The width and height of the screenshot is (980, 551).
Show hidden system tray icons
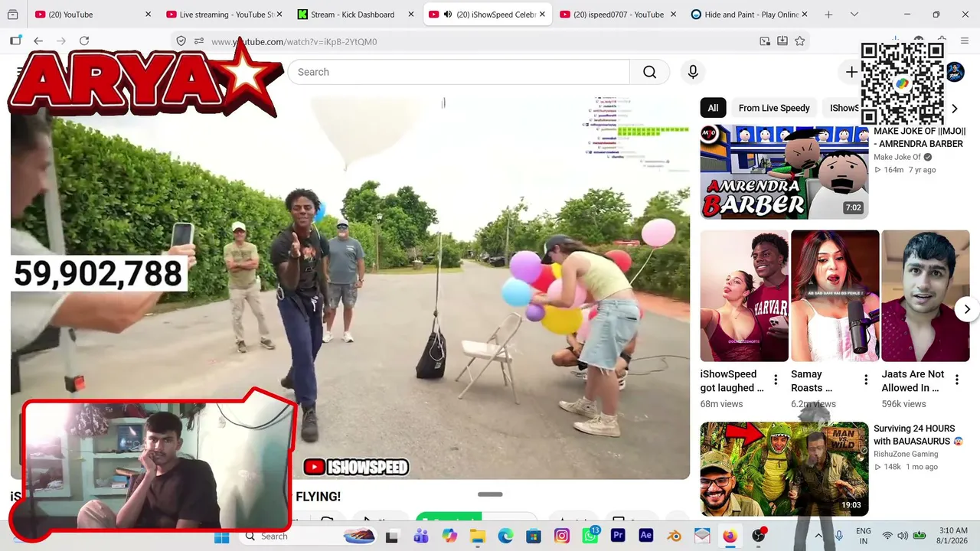click(x=818, y=536)
